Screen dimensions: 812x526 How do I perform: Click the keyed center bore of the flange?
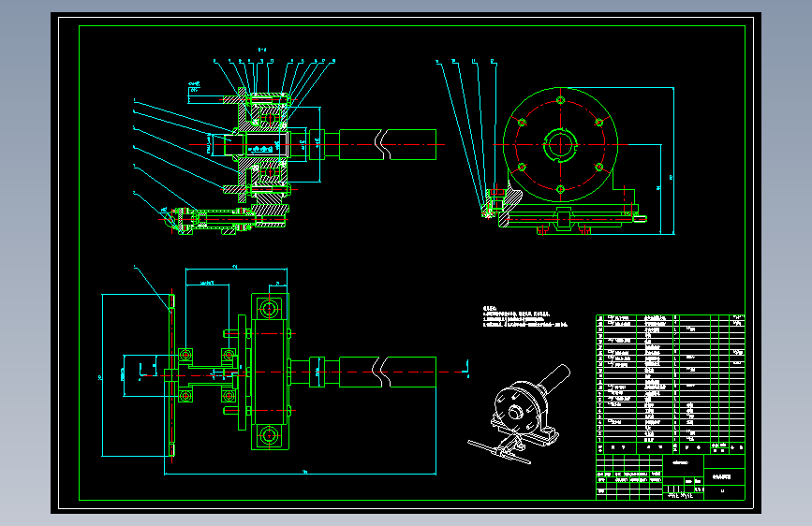(560, 145)
